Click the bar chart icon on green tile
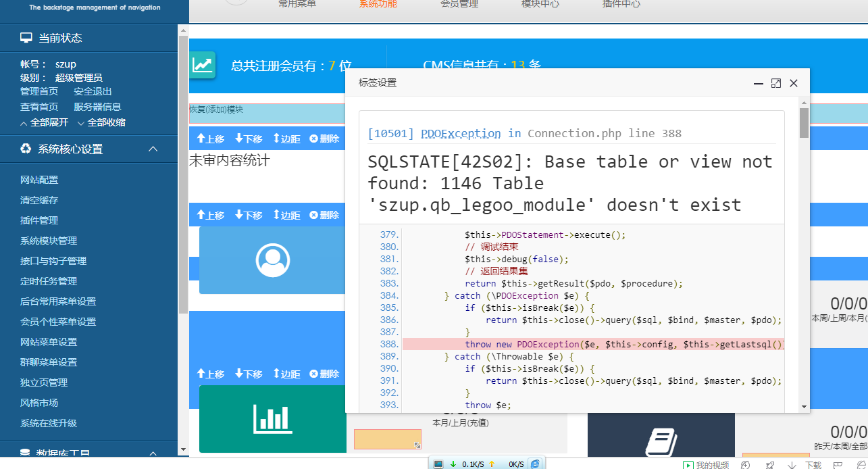The width and height of the screenshot is (868, 469). [272, 418]
